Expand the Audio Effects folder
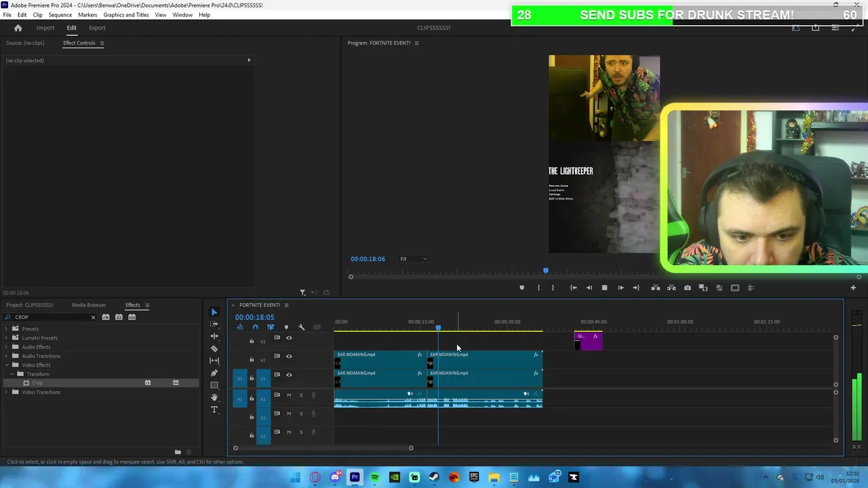This screenshot has width=868, height=488. click(7, 347)
